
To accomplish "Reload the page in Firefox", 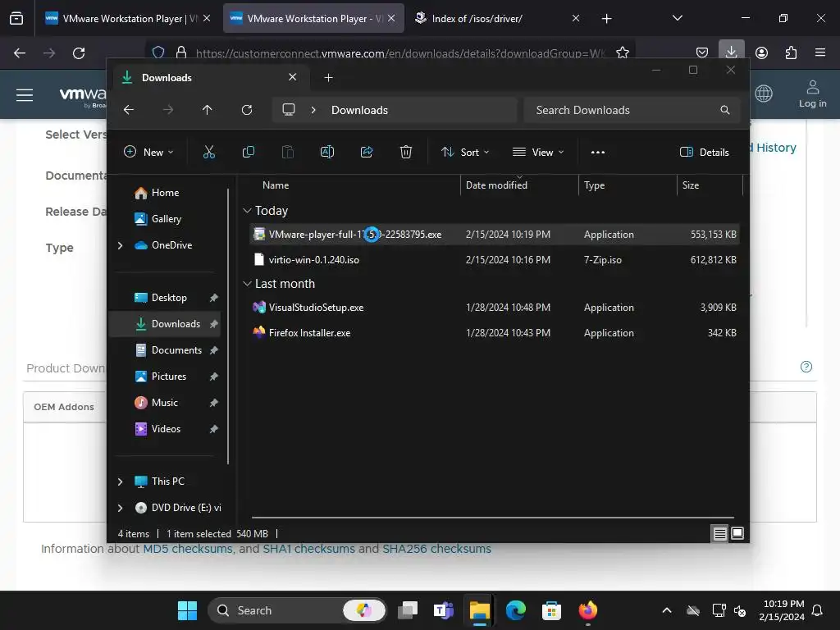I will (79, 53).
